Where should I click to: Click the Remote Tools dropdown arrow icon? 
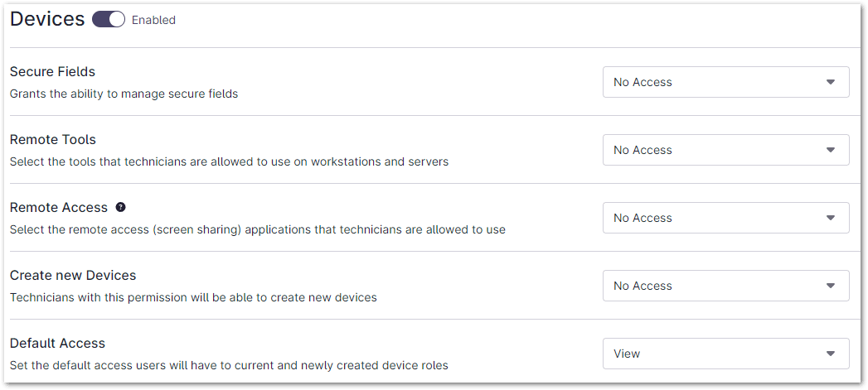831,150
